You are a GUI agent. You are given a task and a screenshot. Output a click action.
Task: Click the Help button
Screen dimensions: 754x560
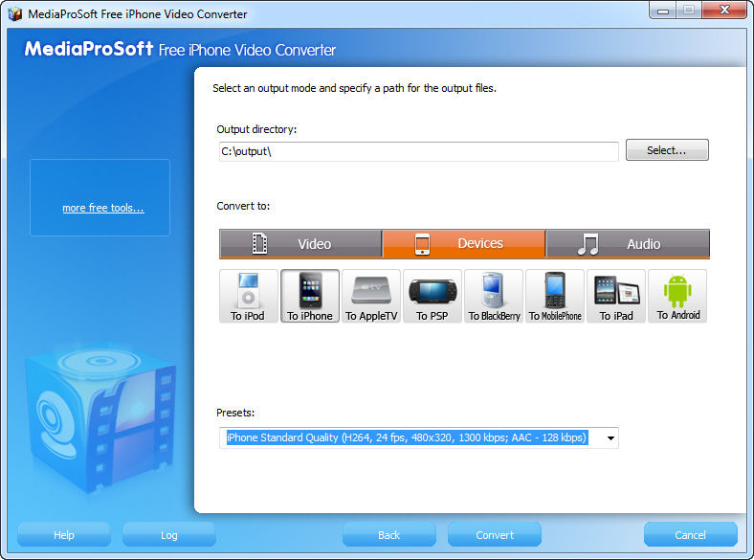[64, 534]
